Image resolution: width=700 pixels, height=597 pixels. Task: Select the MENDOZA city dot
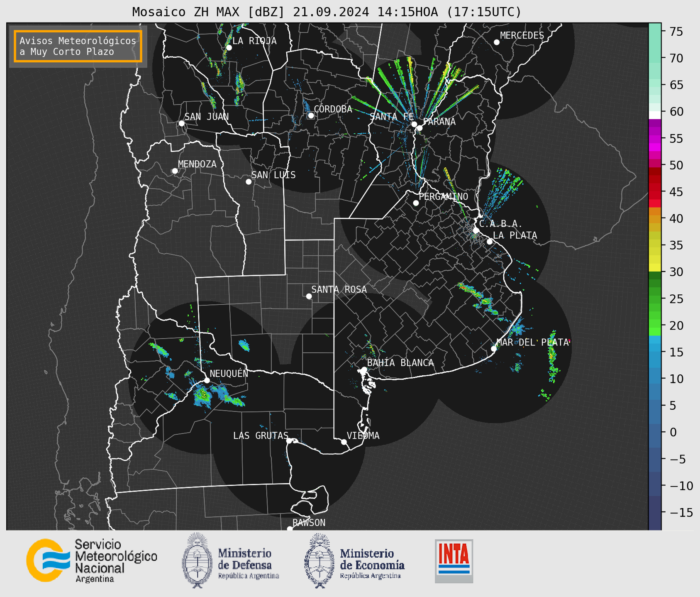point(175,171)
